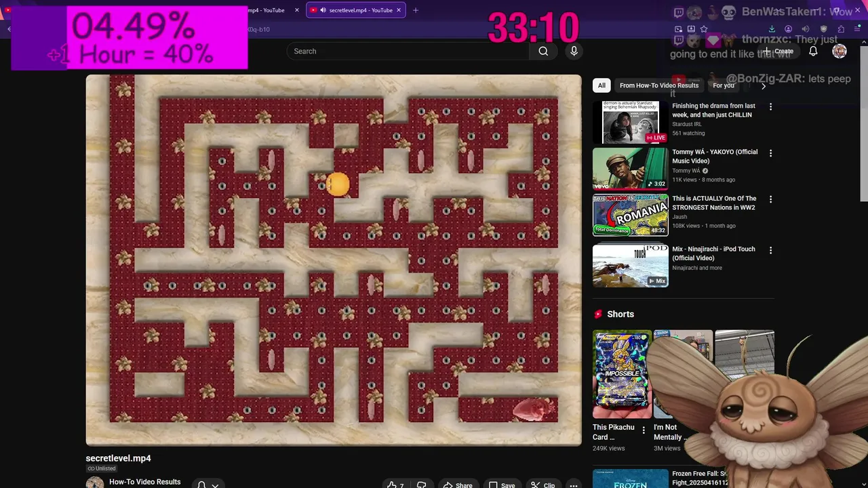Select From How-To Video Results chip

coord(659,85)
